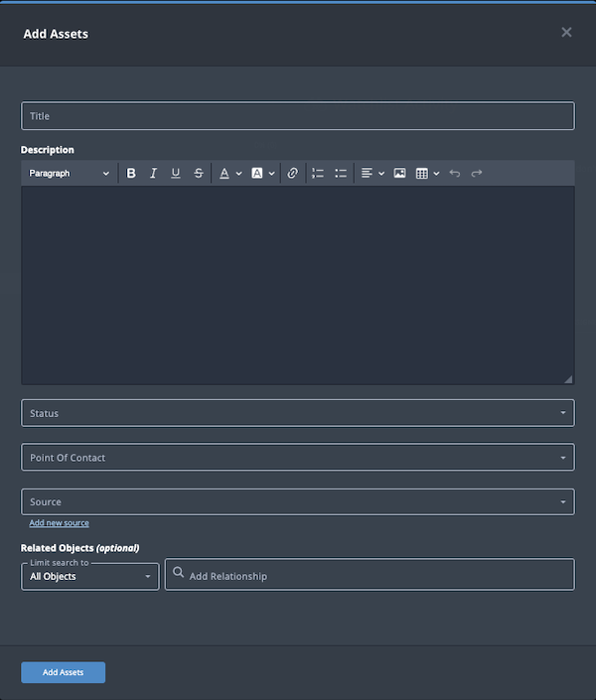Toggle bold formatting in description editor

(131, 173)
